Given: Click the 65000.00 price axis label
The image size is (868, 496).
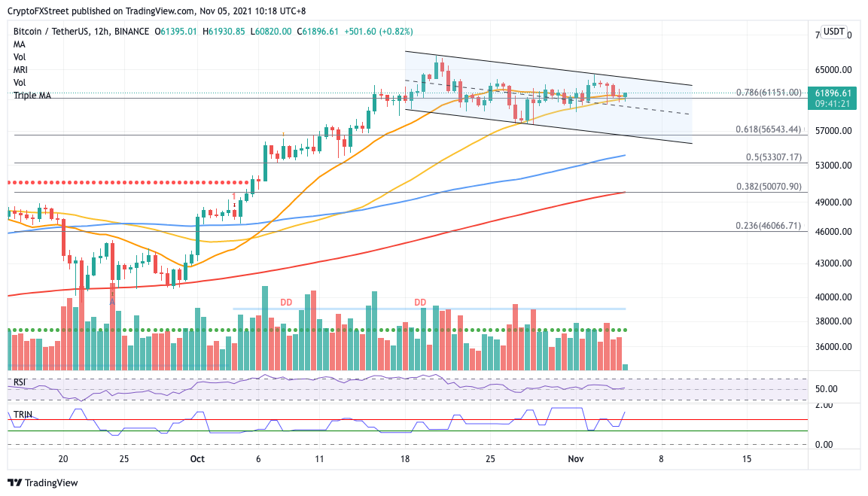Looking at the screenshot, I should click(x=833, y=70).
